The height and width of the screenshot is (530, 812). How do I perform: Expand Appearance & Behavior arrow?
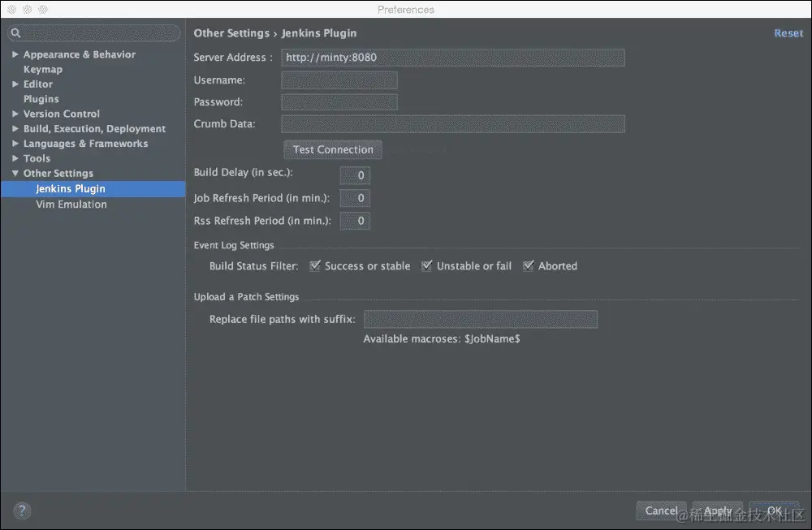[15, 54]
